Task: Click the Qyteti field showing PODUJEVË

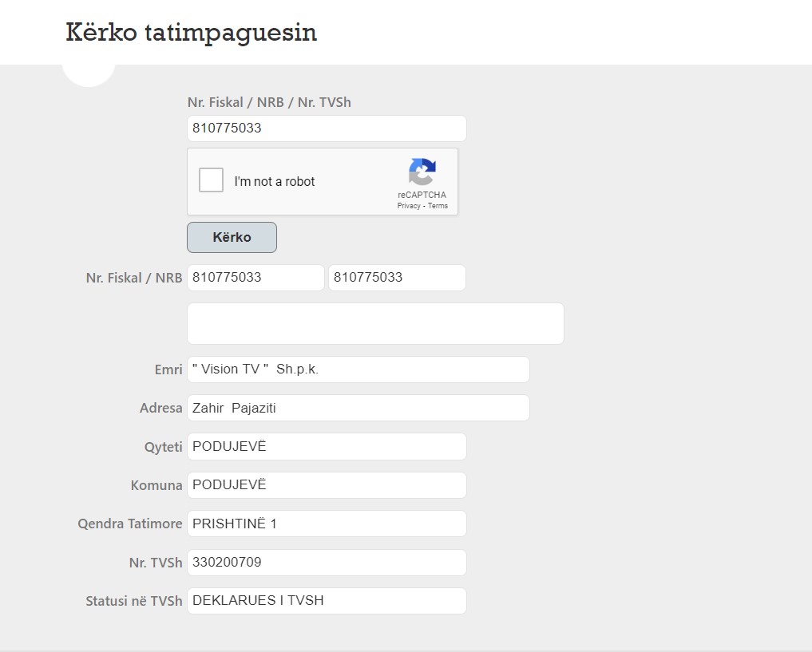Action: click(327, 447)
